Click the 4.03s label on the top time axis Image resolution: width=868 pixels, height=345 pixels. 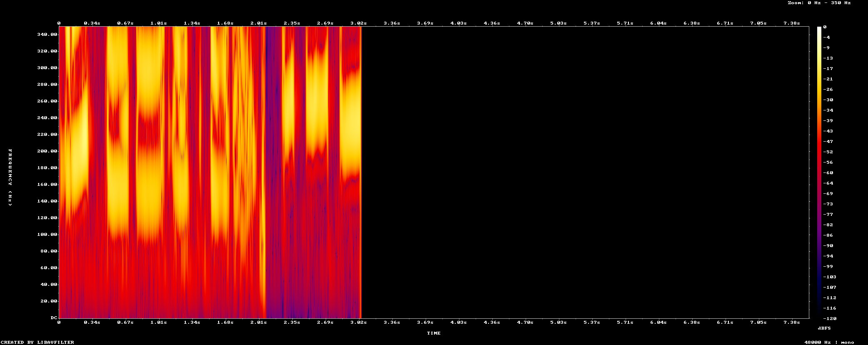pos(459,23)
